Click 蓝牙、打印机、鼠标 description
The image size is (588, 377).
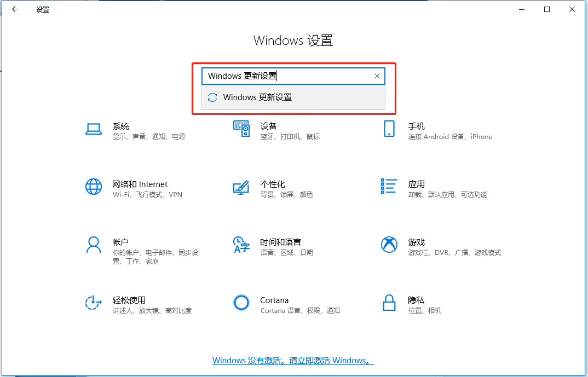point(290,137)
